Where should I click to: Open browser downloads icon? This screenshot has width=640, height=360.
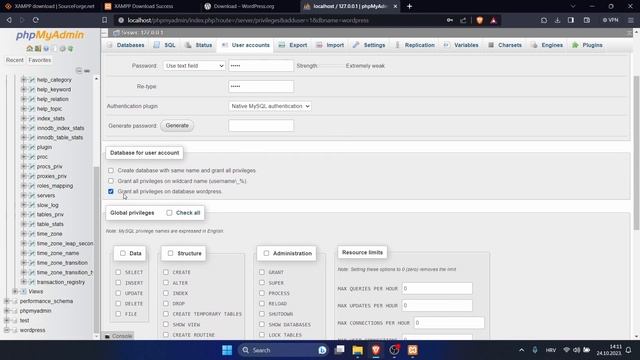[557, 20]
